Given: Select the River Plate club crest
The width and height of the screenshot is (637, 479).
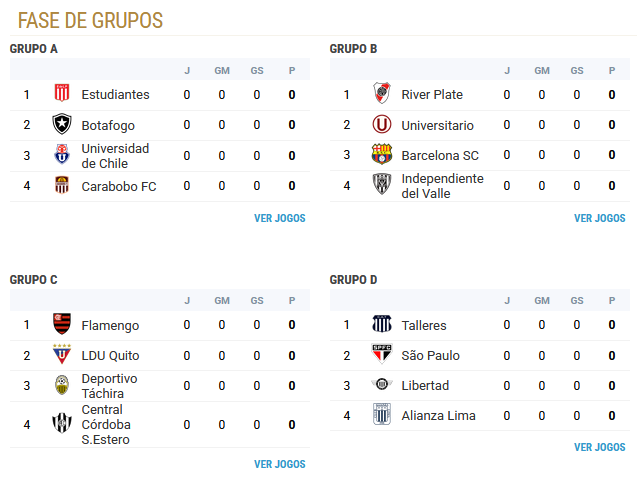Looking at the screenshot, I should pos(382,93).
